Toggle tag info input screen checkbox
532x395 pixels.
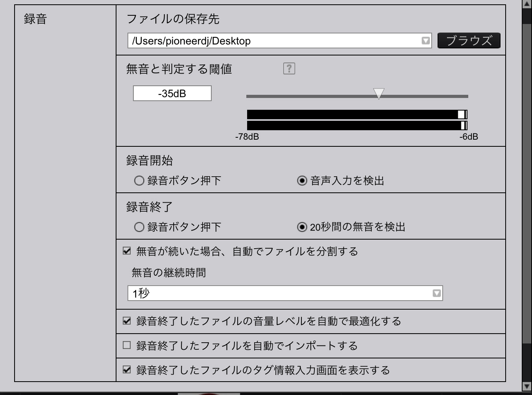[127, 370]
